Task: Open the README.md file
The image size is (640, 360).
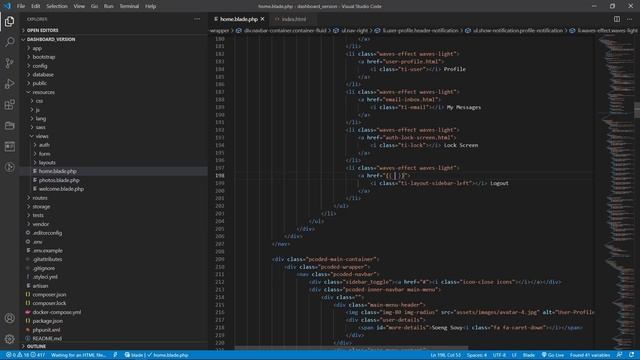Action: pos(47,338)
